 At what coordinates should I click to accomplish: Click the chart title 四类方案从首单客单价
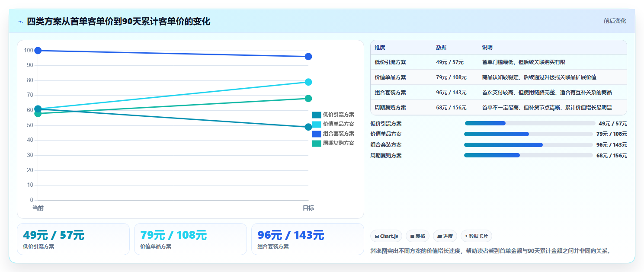119,21
